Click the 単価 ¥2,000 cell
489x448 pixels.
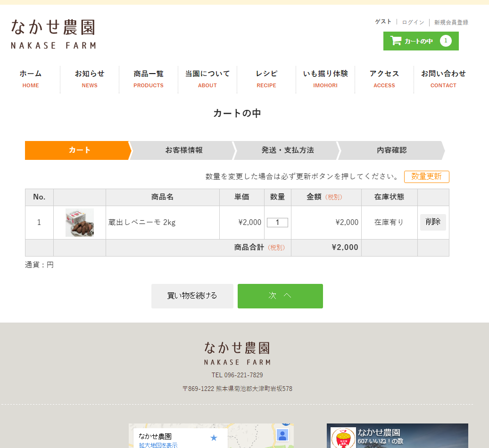click(242, 223)
